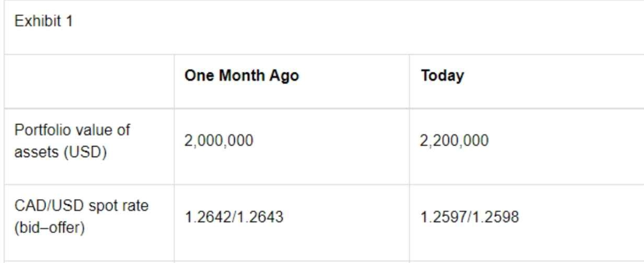
Task: Click the 1.2643 offer rate value
Action: (x=260, y=216)
